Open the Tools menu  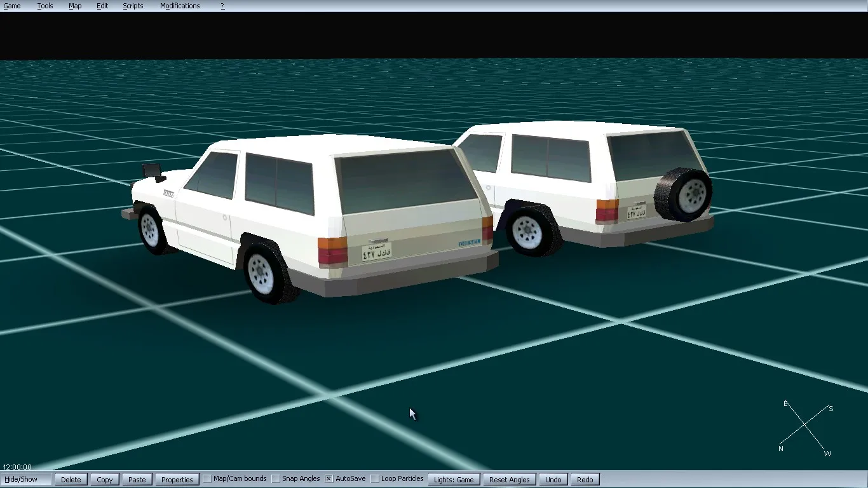pyautogui.click(x=45, y=6)
